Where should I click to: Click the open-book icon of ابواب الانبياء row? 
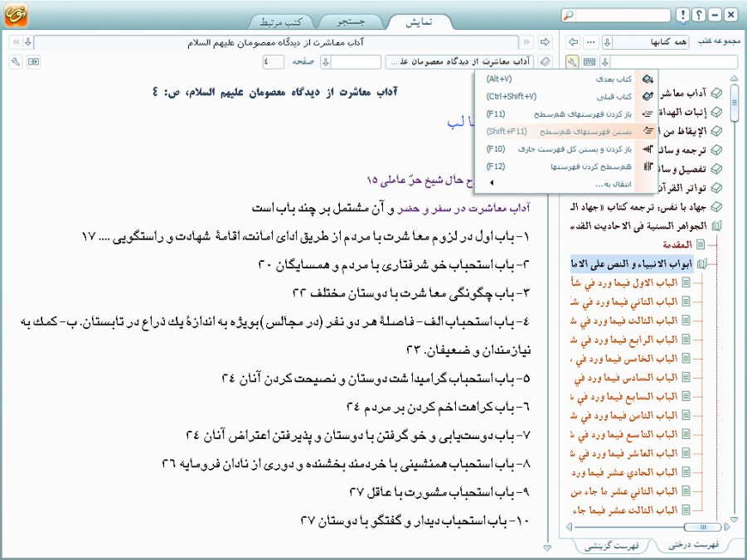(701, 263)
